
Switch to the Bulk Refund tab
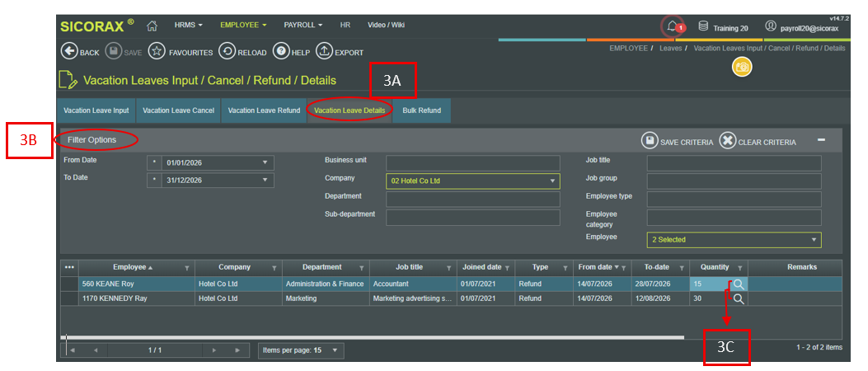click(x=422, y=110)
